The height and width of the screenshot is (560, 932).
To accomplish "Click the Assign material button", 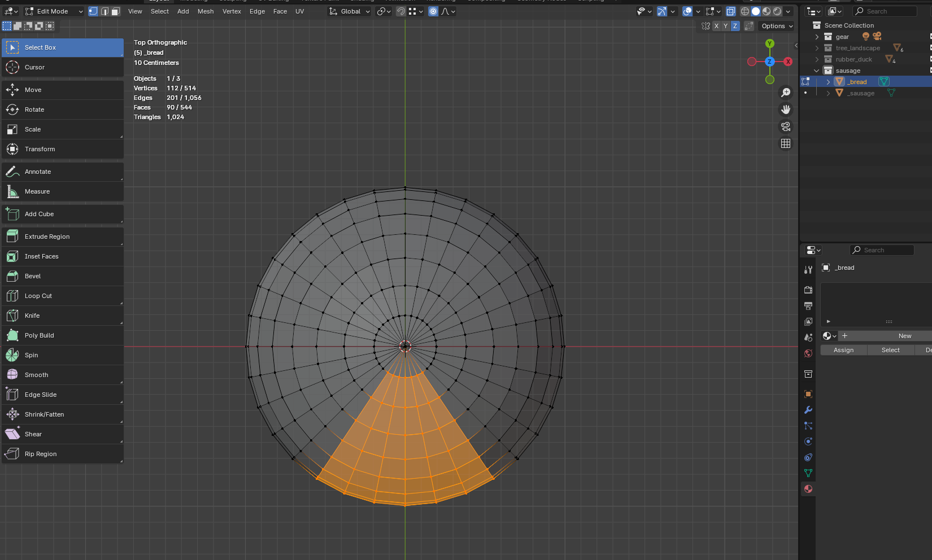I will (x=843, y=350).
